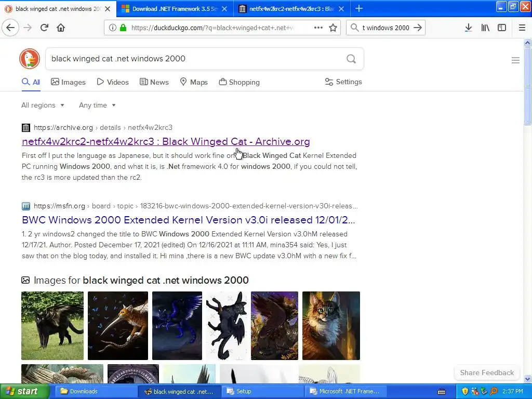
Task: Open the black cat on white background image
Action: (227, 326)
